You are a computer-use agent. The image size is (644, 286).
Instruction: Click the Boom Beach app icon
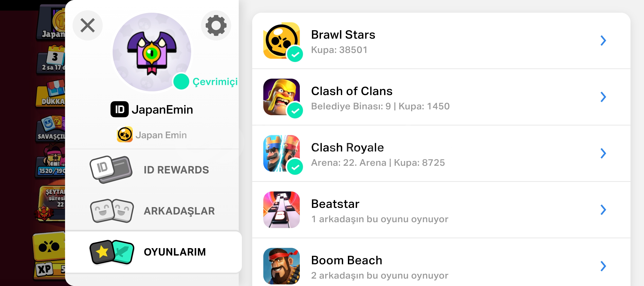[x=282, y=266]
